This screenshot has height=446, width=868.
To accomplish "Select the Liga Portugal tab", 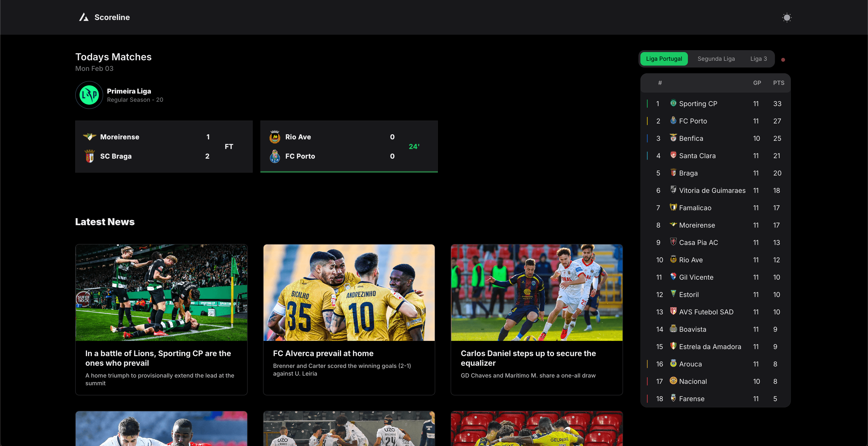I will point(664,59).
